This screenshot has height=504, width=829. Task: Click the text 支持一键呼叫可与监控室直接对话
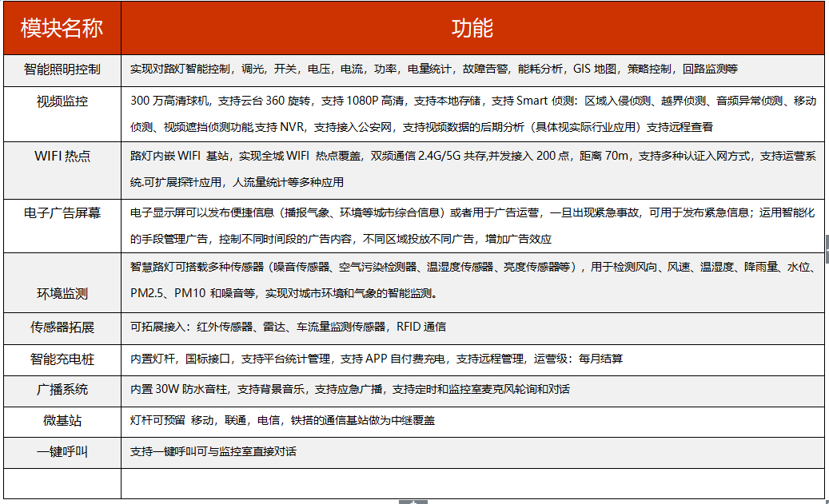coord(213,452)
